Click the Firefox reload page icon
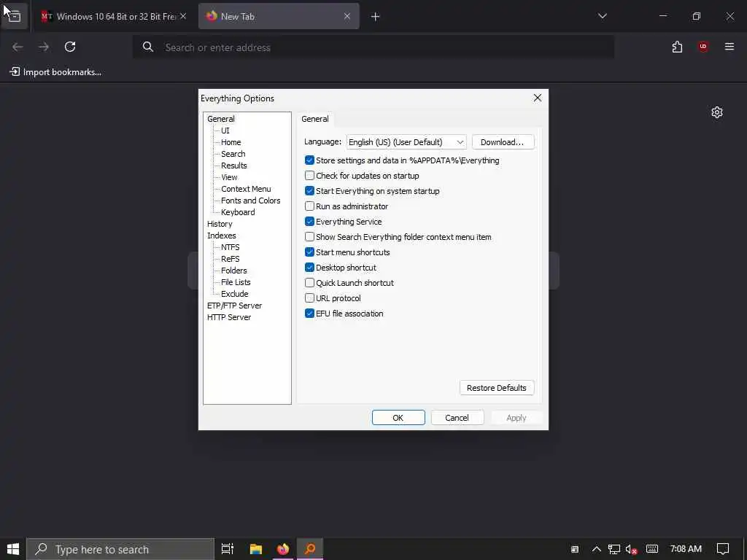 70,47
